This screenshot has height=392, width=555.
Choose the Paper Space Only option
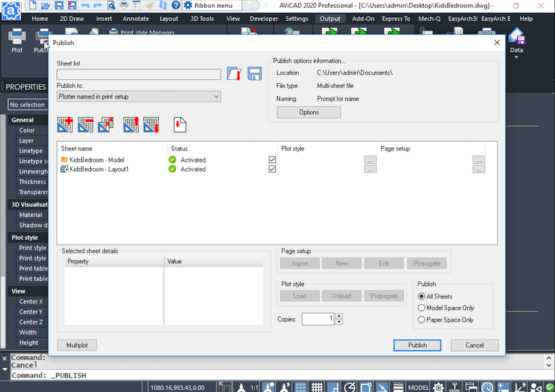[422, 320]
